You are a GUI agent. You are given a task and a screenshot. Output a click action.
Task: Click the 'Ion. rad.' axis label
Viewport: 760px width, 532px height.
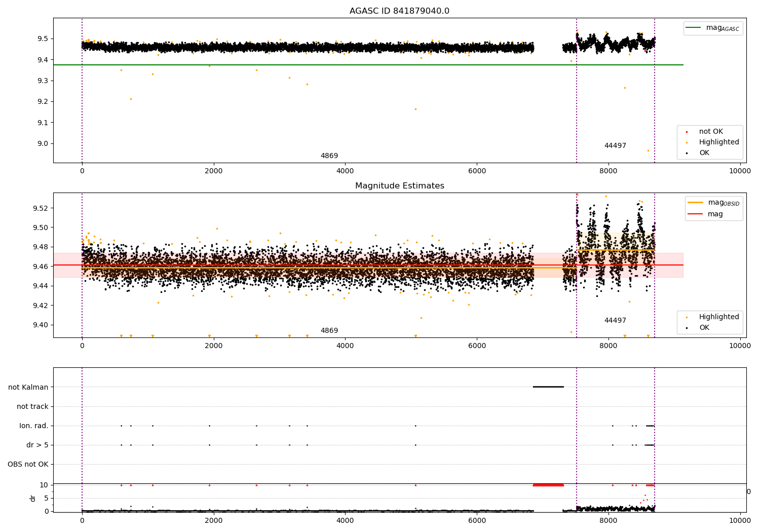point(34,426)
